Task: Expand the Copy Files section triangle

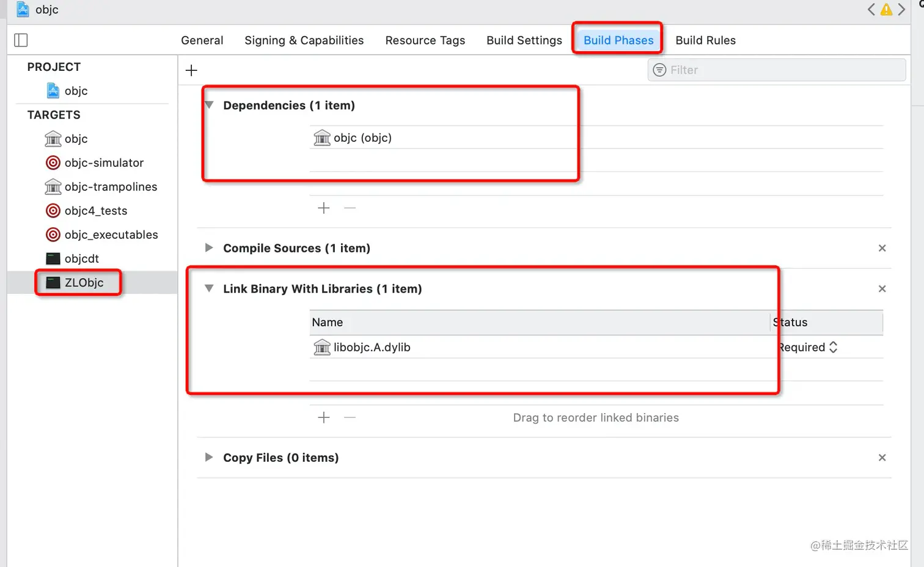Action: pos(209,457)
